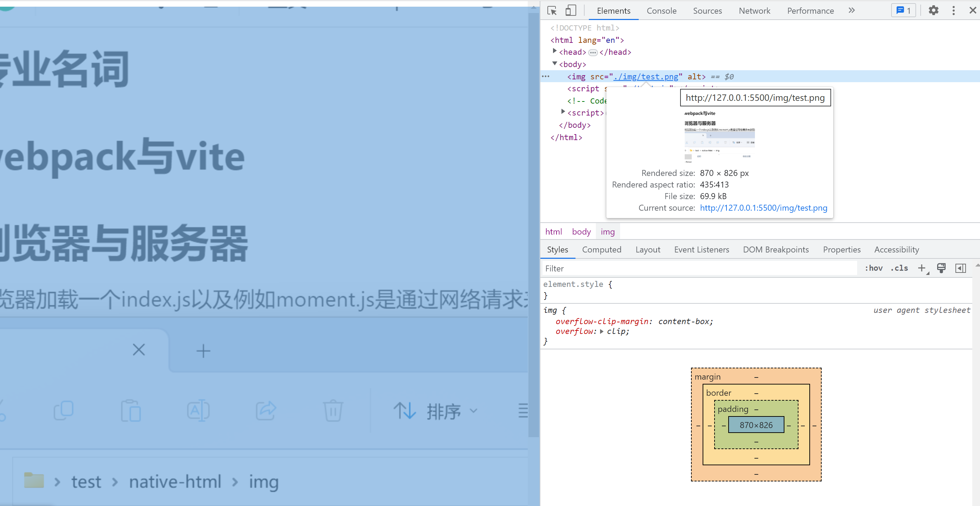Switch to the Console tab
Viewport: 980px width, 506px height.
(661, 11)
